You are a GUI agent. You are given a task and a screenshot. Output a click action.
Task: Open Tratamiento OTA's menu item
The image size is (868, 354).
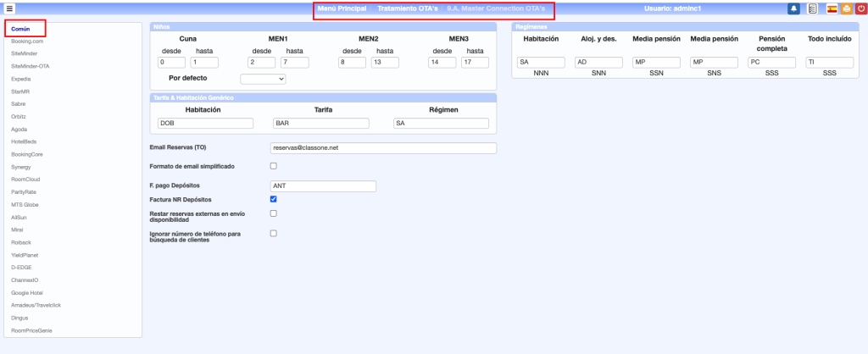(x=407, y=8)
